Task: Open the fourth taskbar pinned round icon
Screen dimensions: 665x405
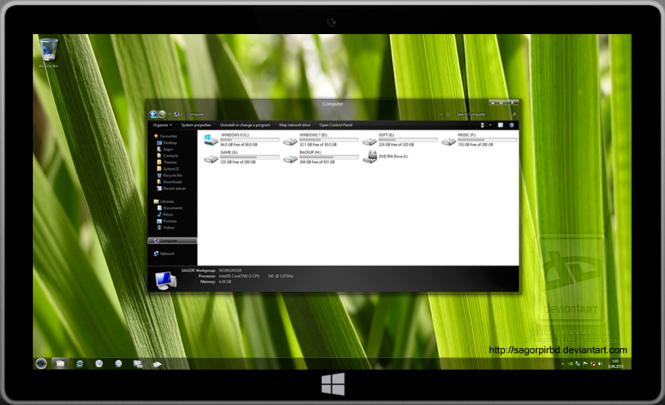Action: pos(99,363)
